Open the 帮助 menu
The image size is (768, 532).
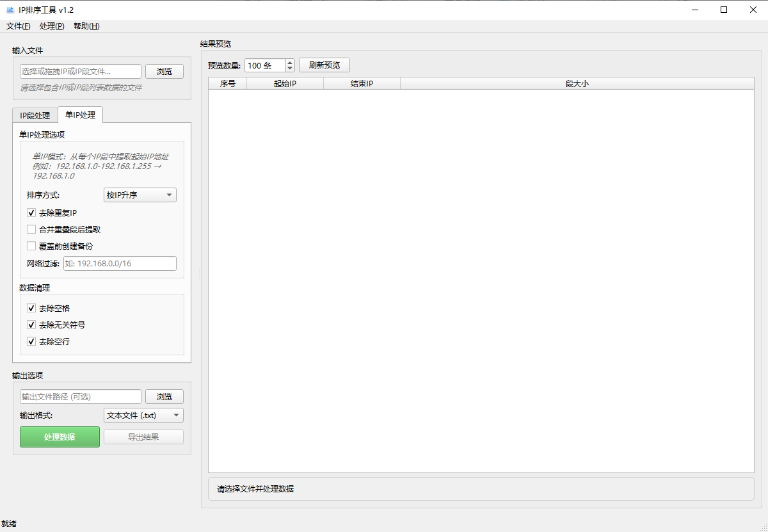[x=86, y=26]
